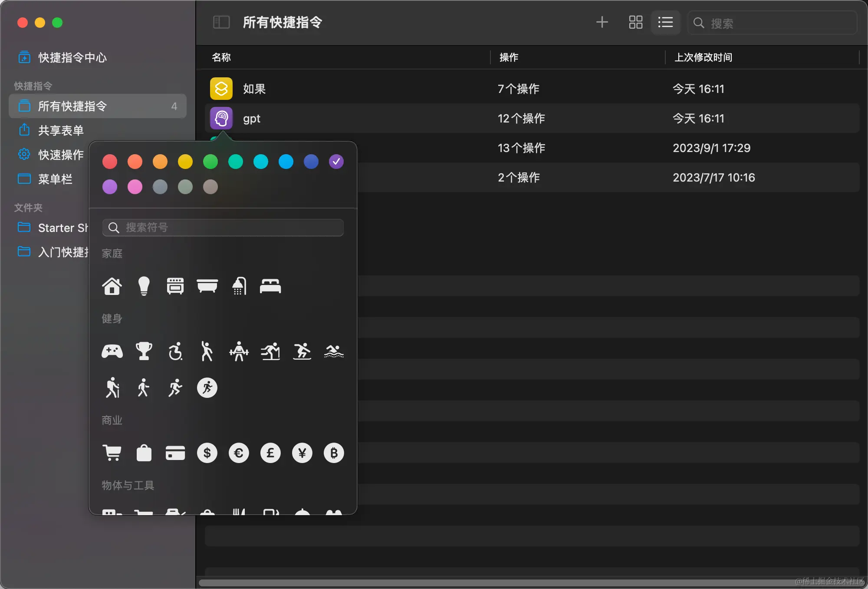Viewport: 868px width, 589px height.
Task: Pick the shopping cart glyph
Action: [x=112, y=453]
